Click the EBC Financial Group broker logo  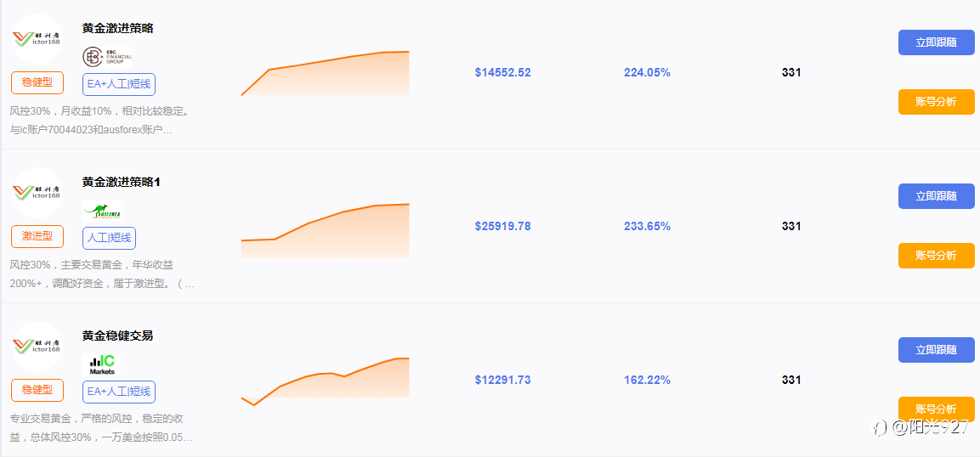(x=107, y=58)
